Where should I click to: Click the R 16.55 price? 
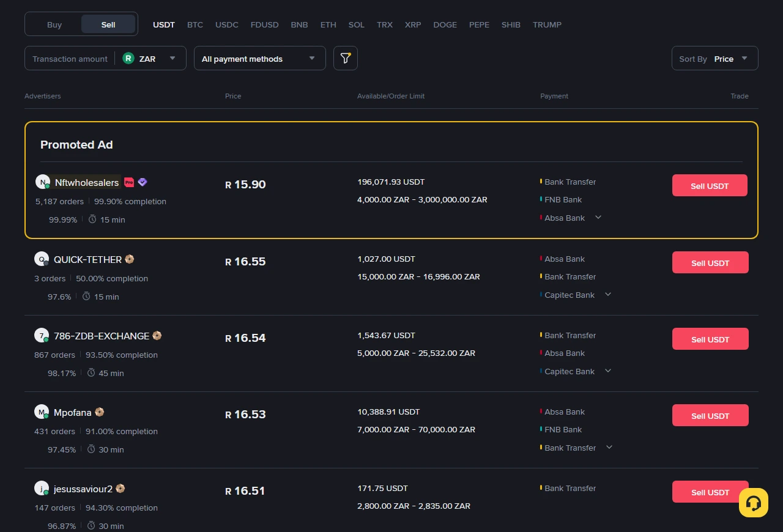[x=245, y=261]
